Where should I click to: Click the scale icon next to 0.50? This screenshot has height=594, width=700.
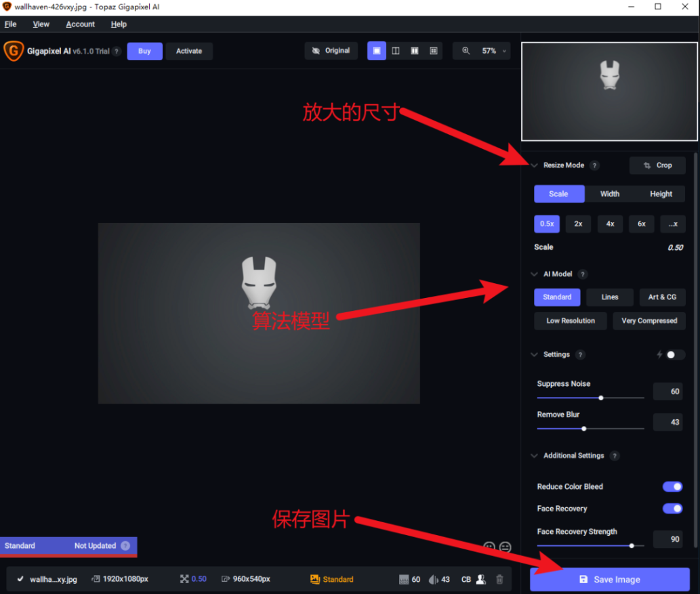(184, 579)
